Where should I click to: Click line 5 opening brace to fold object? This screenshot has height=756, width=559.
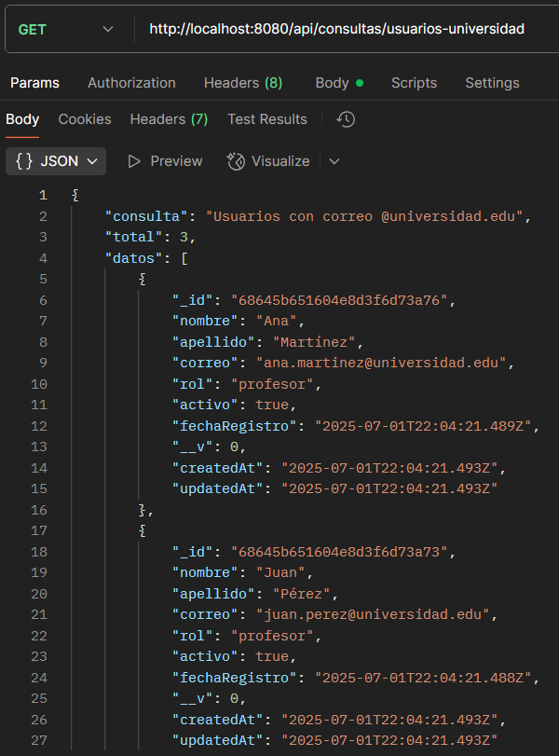click(143, 279)
